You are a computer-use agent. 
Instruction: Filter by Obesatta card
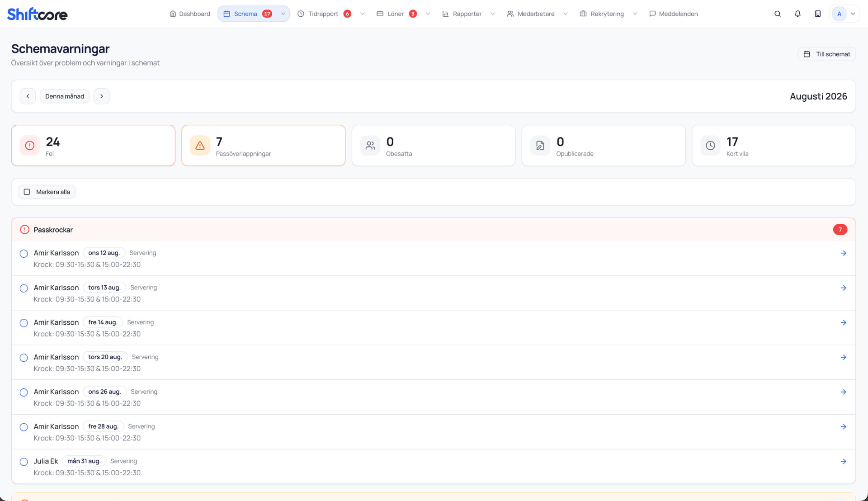pos(434,146)
